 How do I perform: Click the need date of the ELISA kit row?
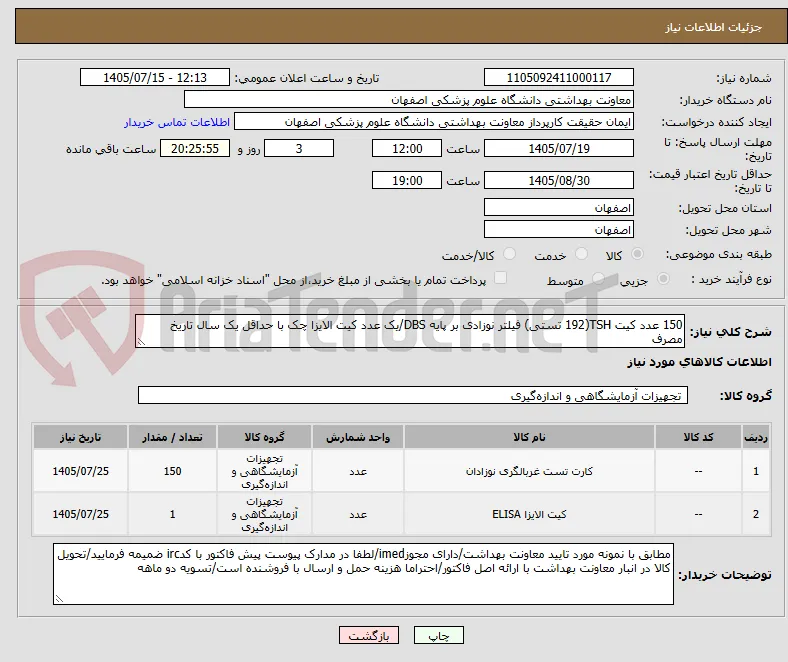pyautogui.click(x=80, y=514)
